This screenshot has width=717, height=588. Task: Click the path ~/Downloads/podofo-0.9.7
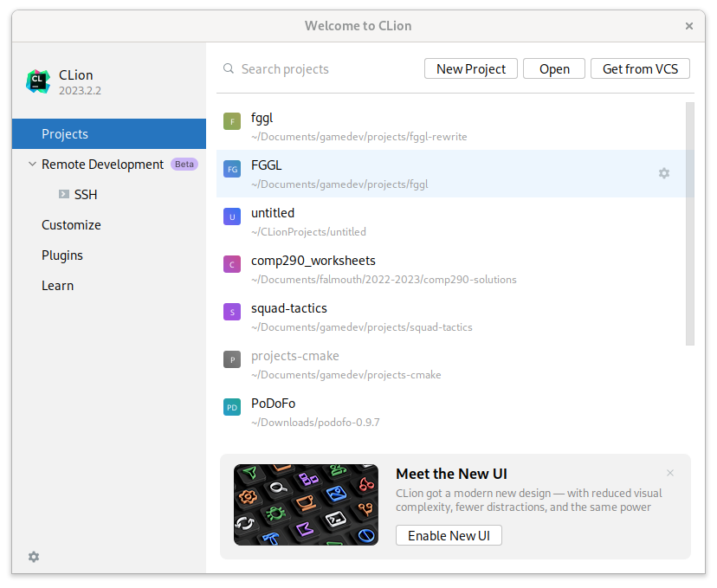[x=315, y=422]
